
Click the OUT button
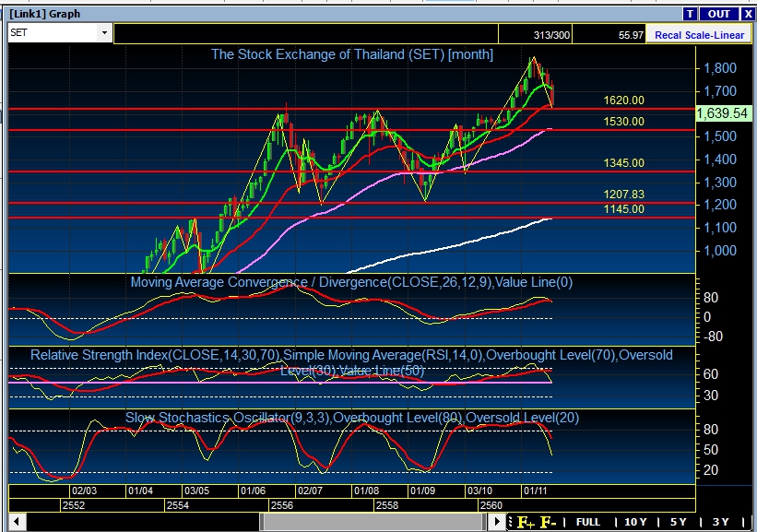pos(719,14)
